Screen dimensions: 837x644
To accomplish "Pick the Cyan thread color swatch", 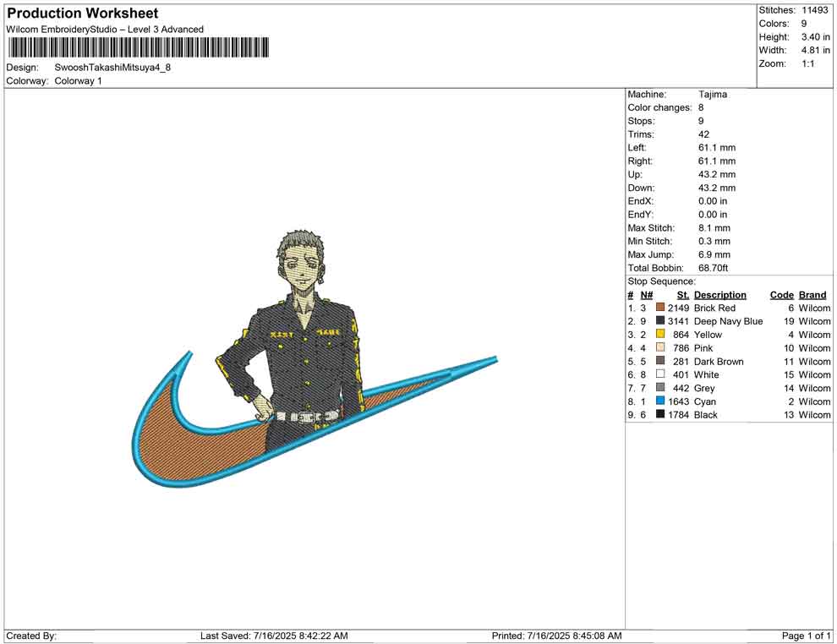I will coord(660,401).
